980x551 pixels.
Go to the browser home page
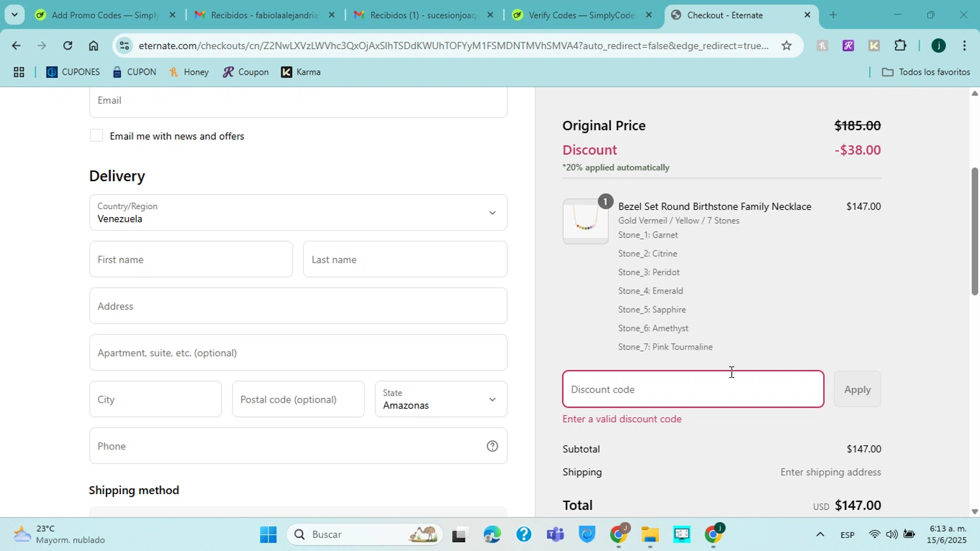[x=93, y=46]
